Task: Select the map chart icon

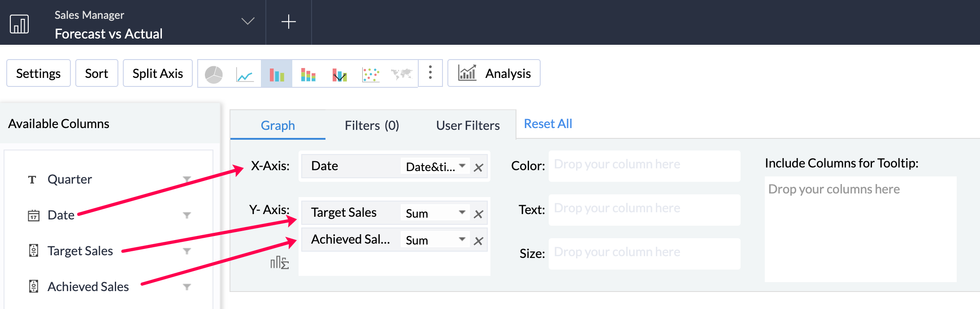Action: point(401,74)
